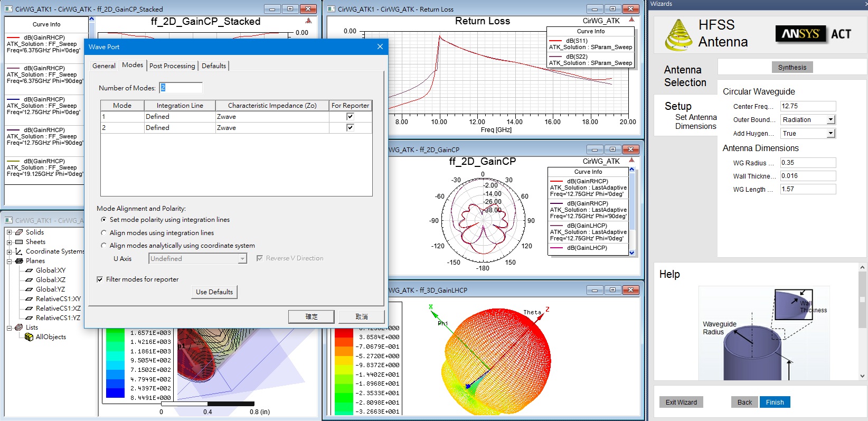This screenshot has width=868, height=421.
Task: Switch to the General tab
Action: click(x=103, y=66)
